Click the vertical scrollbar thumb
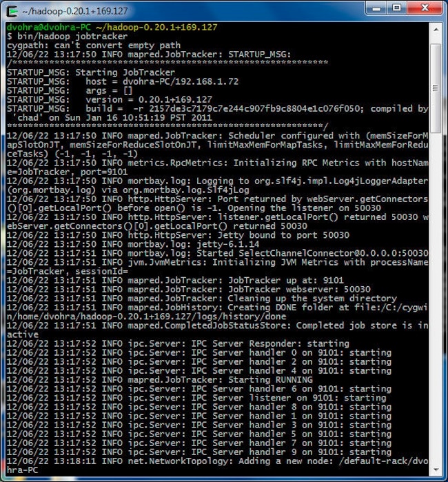448x482 pixels. (436, 88)
